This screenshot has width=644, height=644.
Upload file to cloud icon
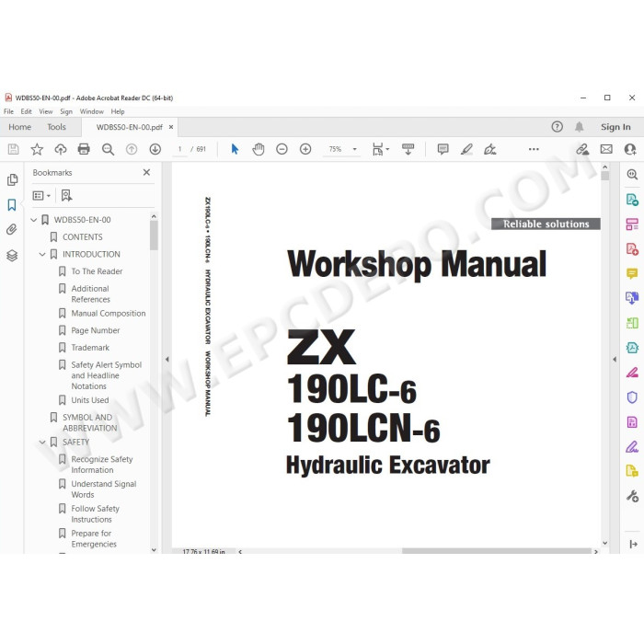61,149
